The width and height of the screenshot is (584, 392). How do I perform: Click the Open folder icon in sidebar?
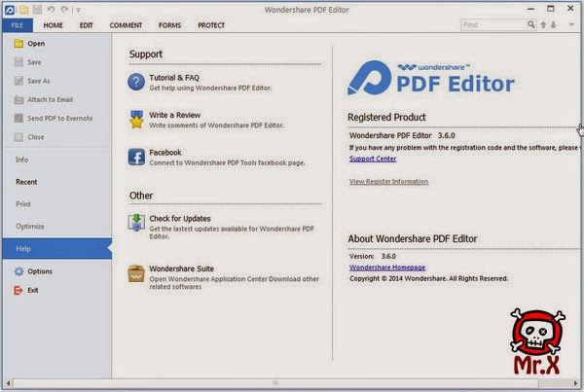point(18,44)
